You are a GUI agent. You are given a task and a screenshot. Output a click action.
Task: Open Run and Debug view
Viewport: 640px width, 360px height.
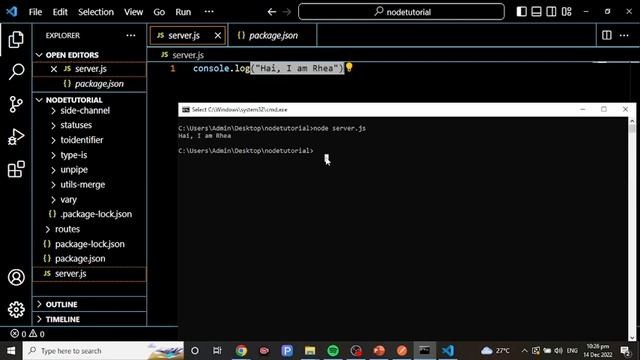[x=16, y=137]
